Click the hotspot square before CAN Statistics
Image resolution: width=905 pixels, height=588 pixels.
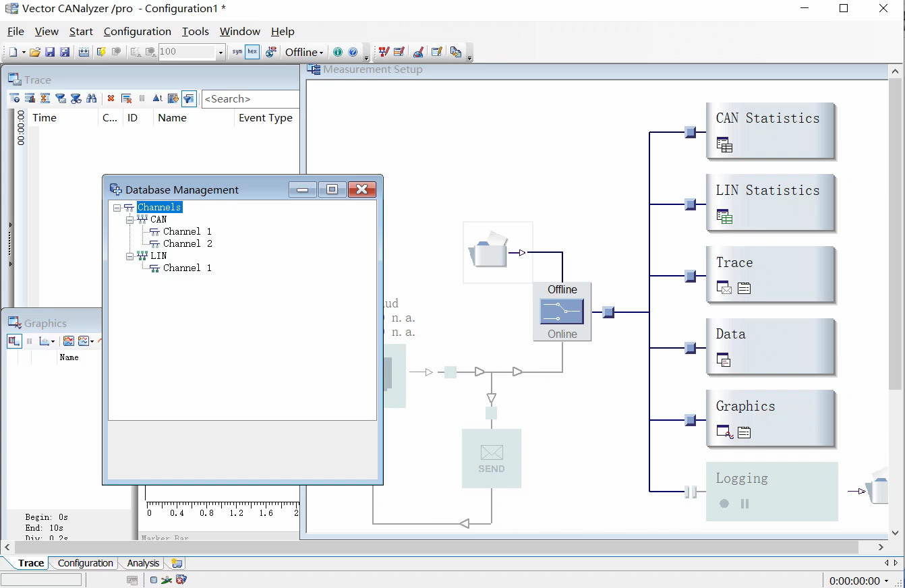690,132
